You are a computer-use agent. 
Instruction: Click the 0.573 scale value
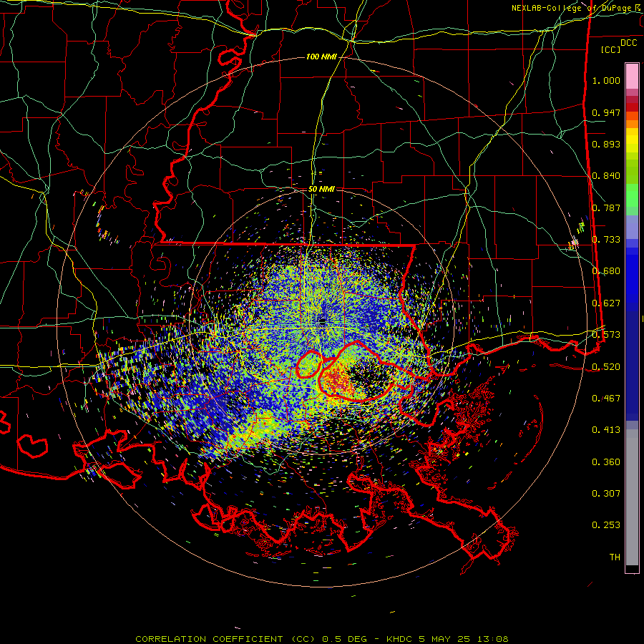tap(606, 335)
